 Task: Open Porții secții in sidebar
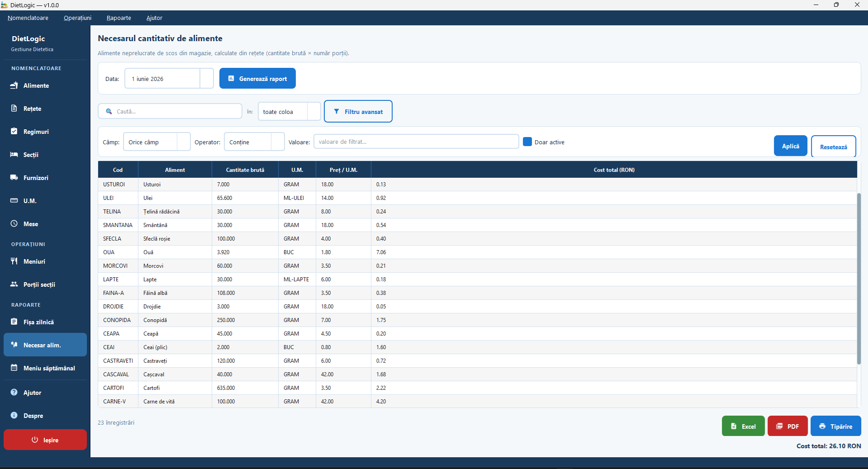pos(45,284)
